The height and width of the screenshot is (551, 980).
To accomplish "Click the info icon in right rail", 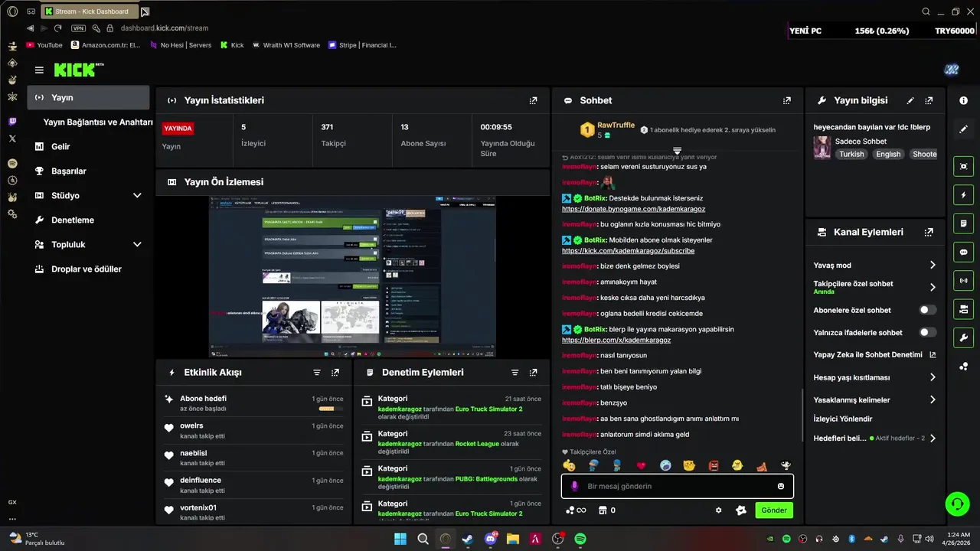I will pos(964,100).
